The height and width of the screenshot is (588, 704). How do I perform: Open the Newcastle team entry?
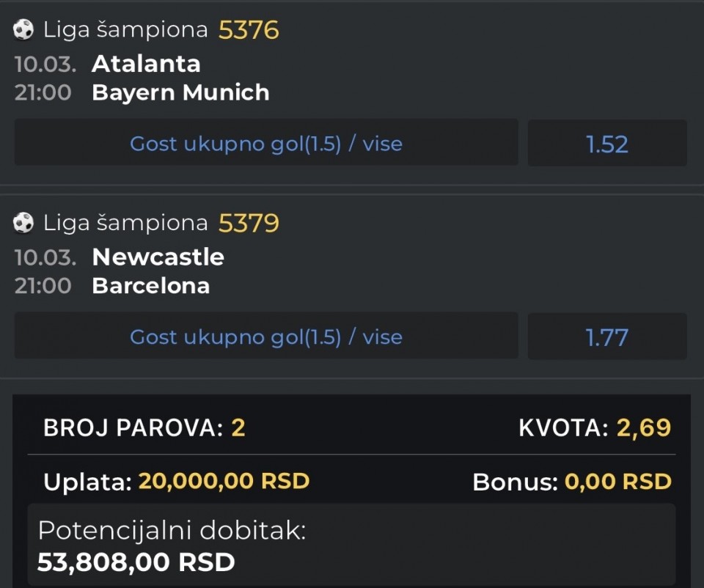click(158, 257)
